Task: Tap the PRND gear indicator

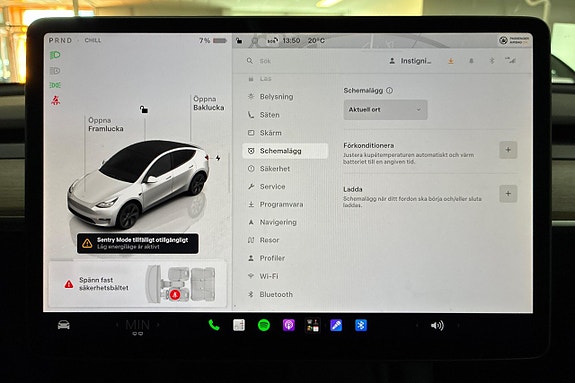Action: click(61, 40)
